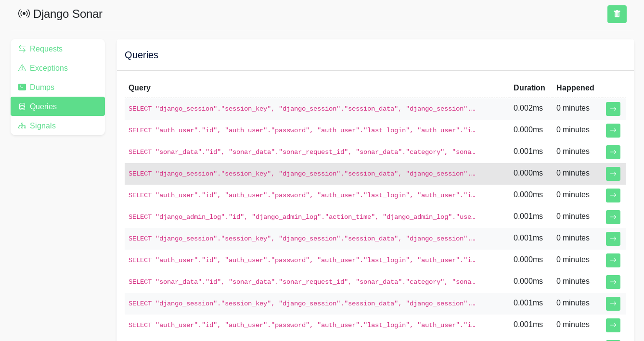Image resolution: width=644 pixels, height=341 pixels.
Task: Click the django_session query text with 0.002ms duration
Action: coord(302,109)
